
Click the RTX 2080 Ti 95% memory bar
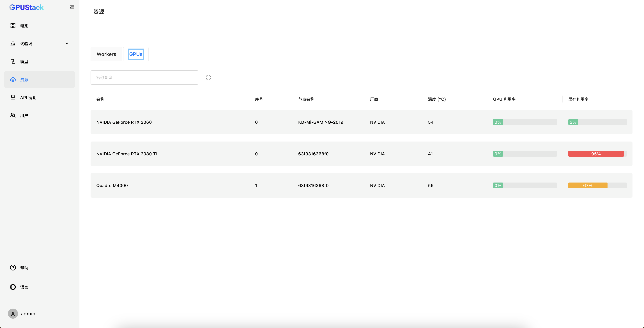[x=596, y=154]
